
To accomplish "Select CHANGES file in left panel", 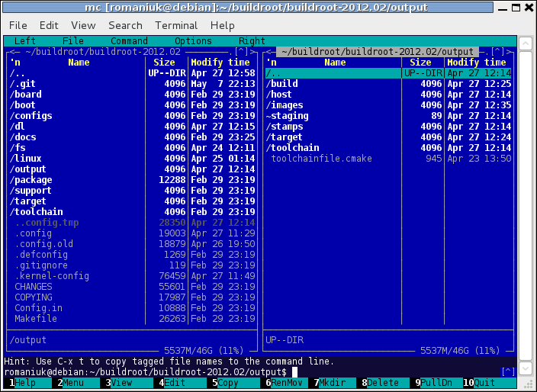I will click(132, 287).
